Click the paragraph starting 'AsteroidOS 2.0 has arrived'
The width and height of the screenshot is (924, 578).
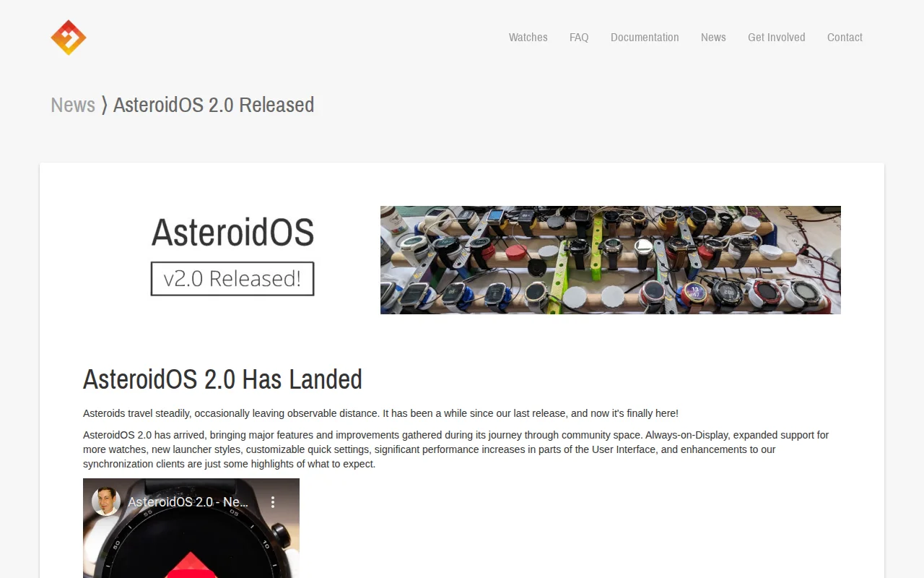pos(456,449)
